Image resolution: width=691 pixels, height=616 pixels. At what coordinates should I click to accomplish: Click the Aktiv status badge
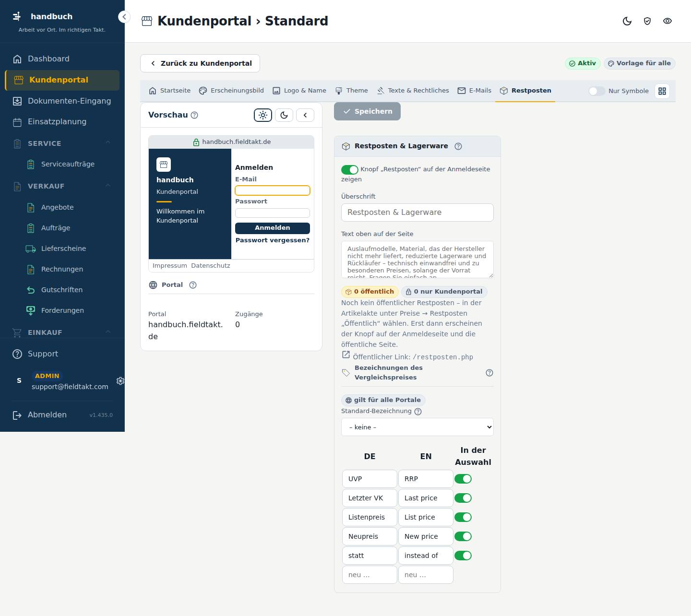pyautogui.click(x=583, y=63)
